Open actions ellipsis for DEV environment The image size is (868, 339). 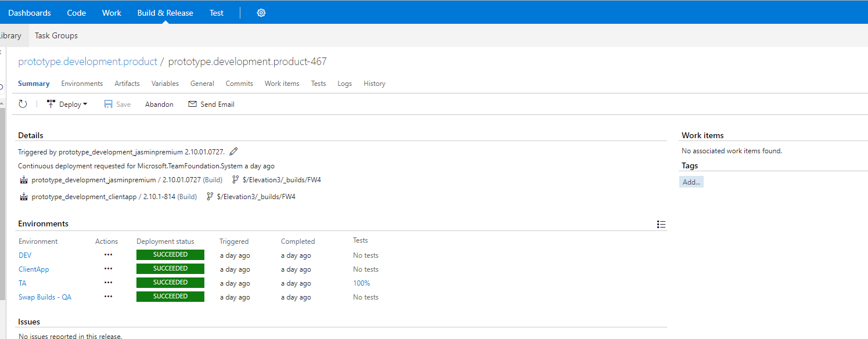(108, 255)
